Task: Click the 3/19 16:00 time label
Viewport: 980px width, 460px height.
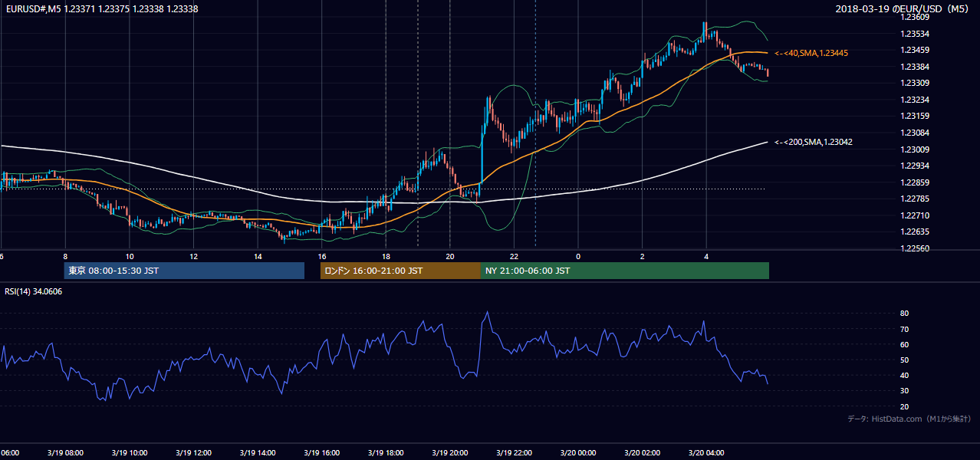Action: tap(321, 453)
